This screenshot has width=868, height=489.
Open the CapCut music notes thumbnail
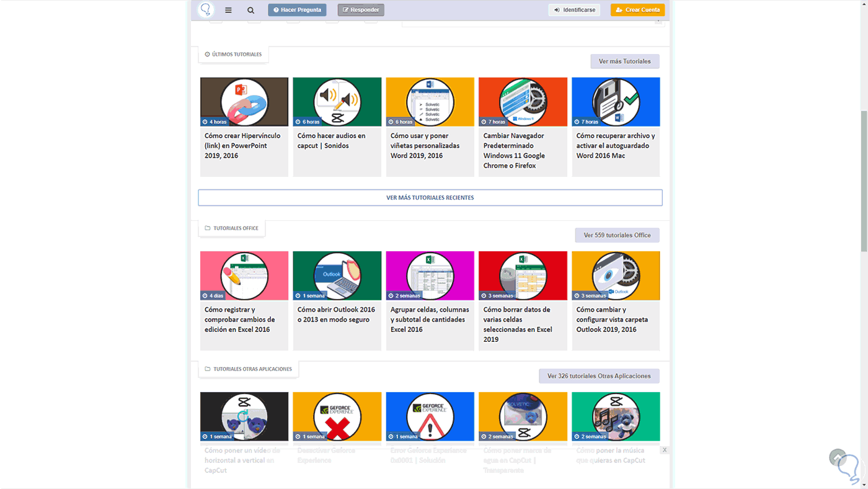(x=616, y=416)
